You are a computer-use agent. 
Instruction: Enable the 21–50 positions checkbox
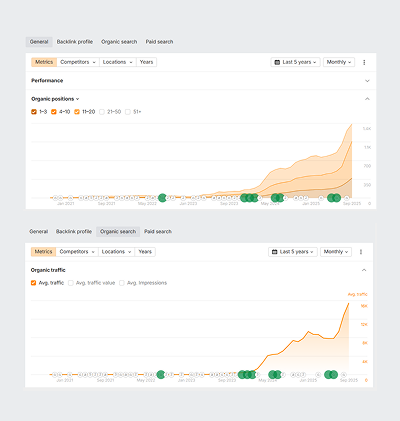pyautogui.click(x=102, y=112)
